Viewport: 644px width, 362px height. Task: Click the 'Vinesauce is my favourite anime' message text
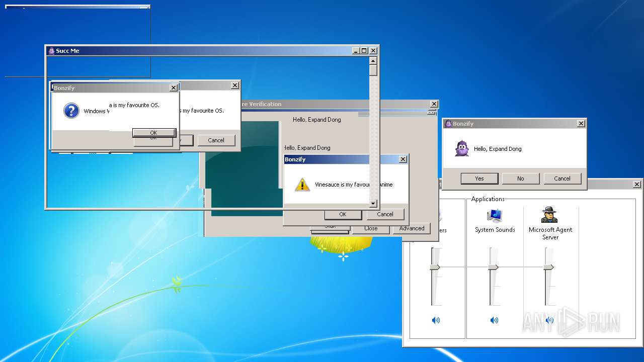(354, 185)
